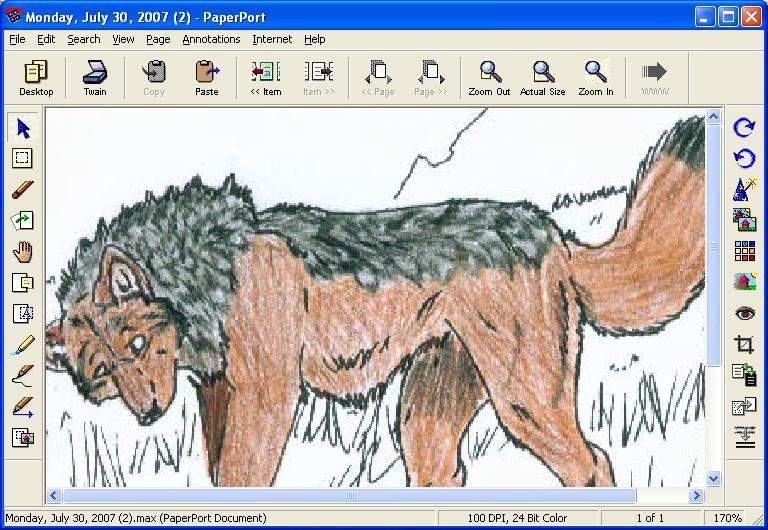Select the hand pan tool
The height and width of the screenshot is (530, 768).
23,252
